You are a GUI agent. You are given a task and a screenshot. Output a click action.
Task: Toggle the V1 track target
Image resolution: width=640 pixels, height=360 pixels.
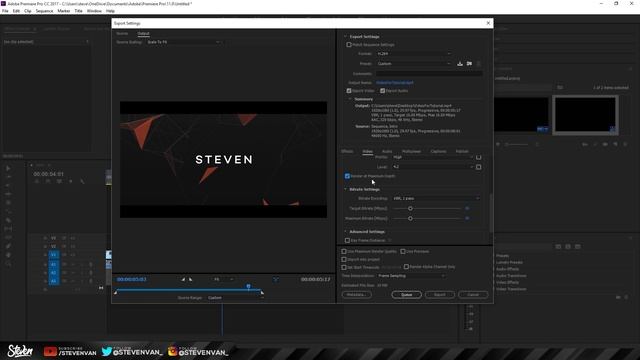(x=53, y=255)
